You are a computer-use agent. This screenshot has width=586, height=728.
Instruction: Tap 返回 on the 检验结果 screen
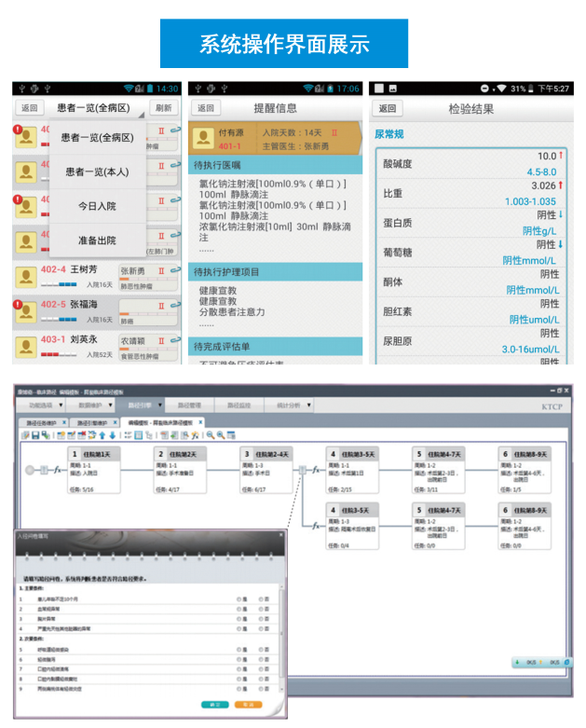coord(387,109)
